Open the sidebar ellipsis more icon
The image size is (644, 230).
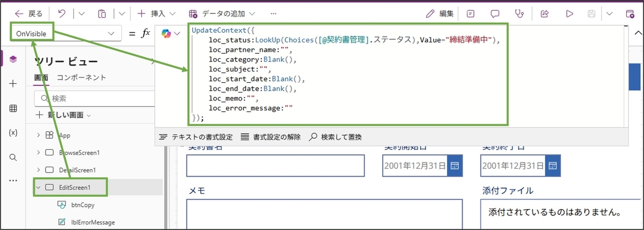tap(13, 181)
